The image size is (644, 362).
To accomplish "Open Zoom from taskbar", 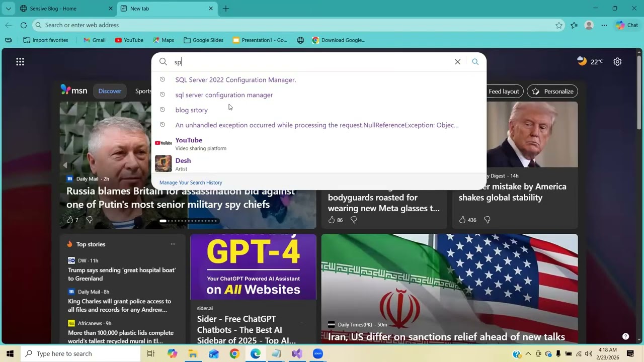I will click(318, 353).
